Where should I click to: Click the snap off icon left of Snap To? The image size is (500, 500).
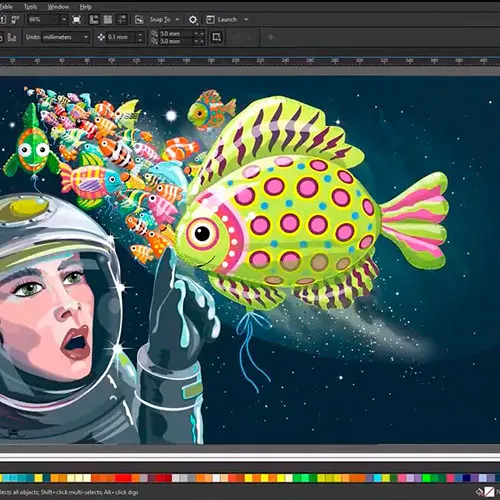tap(139, 20)
